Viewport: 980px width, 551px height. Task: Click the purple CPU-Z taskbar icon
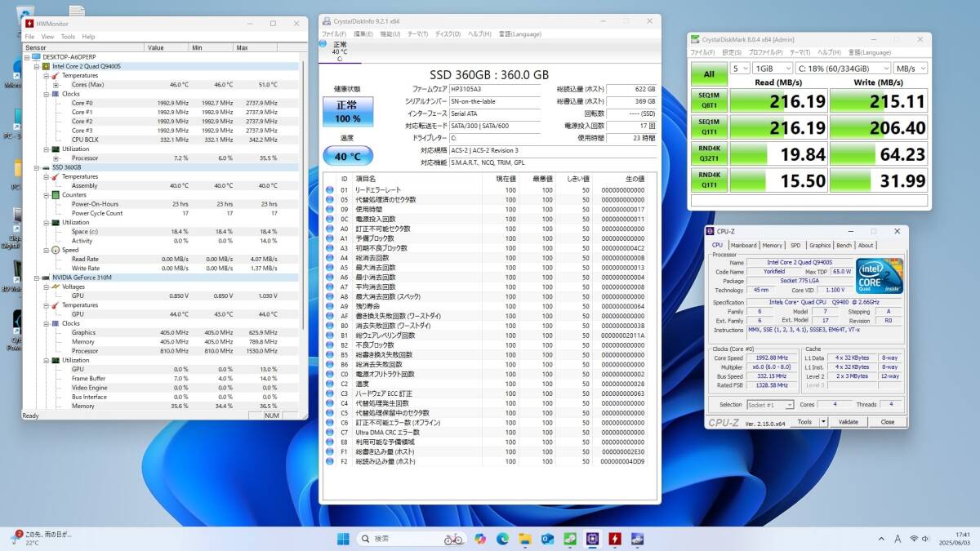[x=592, y=539]
